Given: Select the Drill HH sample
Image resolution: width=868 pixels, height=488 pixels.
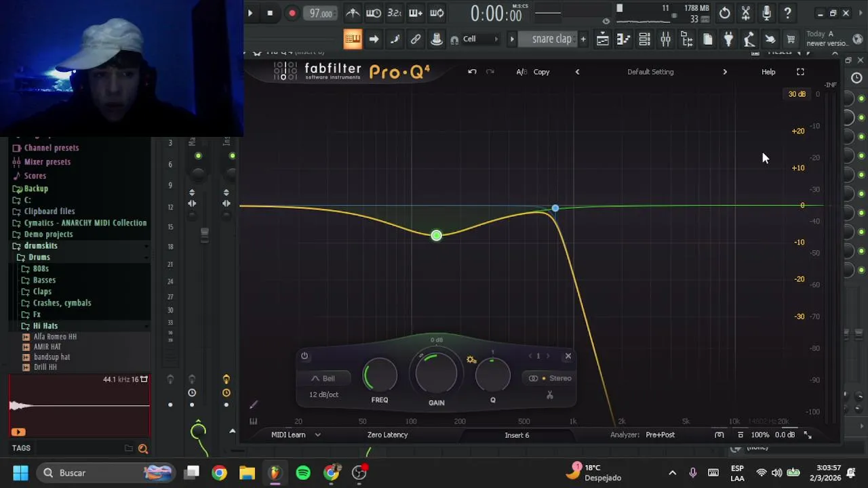Looking at the screenshot, I should tap(45, 367).
